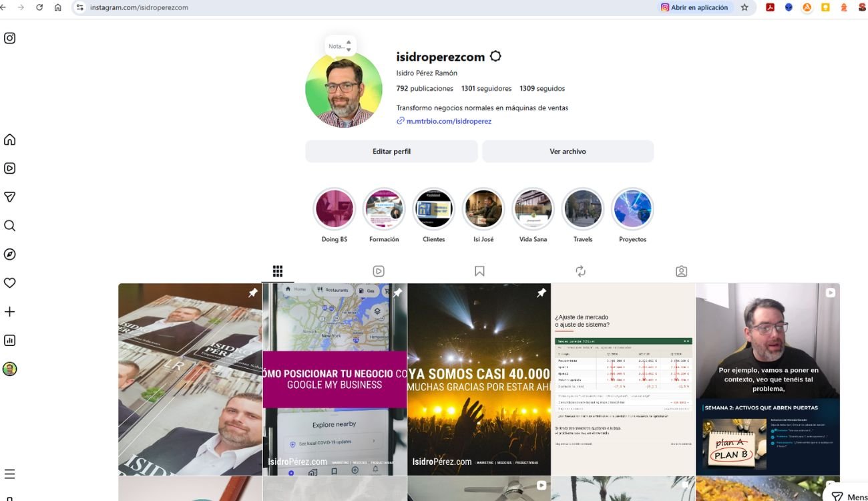
Task: Open the Travels story highlight
Action: click(x=583, y=210)
